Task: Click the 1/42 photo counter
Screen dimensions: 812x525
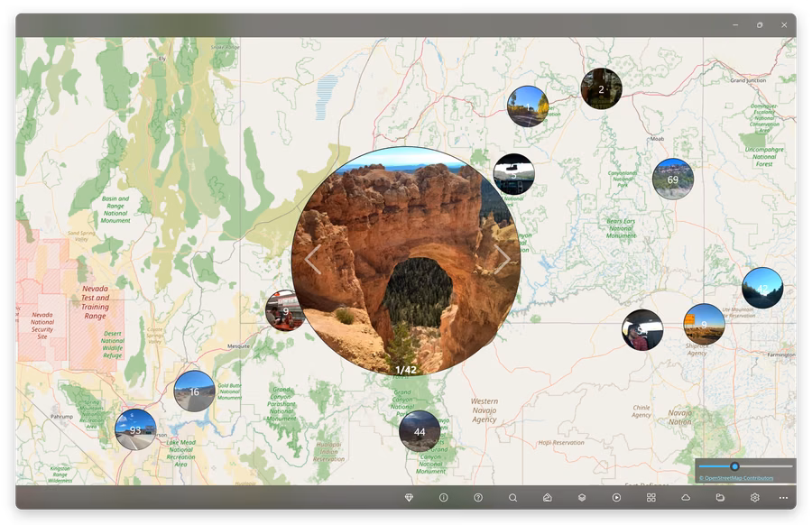Action: tap(406, 370)
